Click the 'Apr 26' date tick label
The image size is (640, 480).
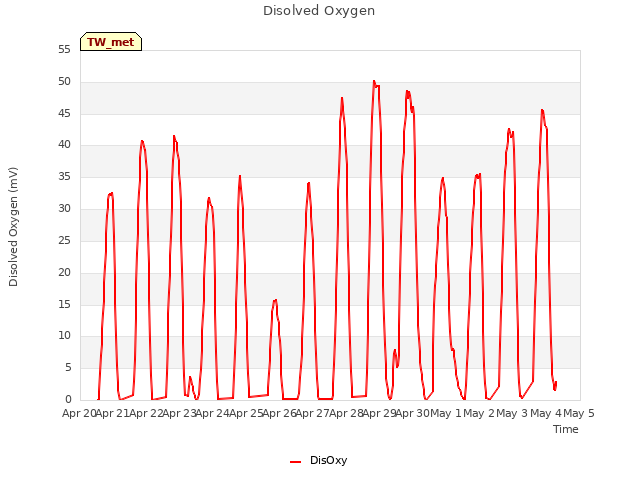coord(280,413)
